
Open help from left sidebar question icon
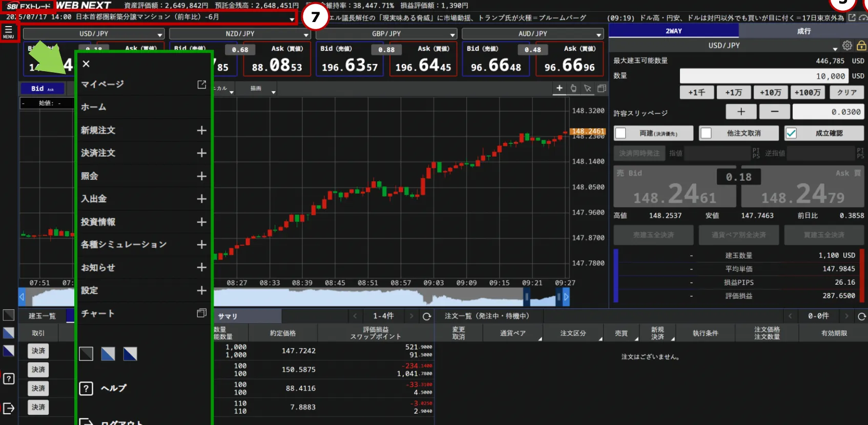(x=9, y=379)
